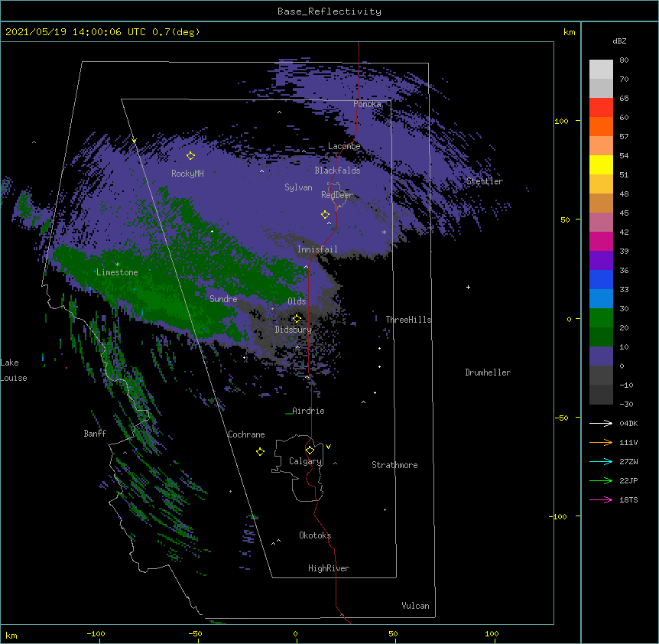Image resolution: width=659 pixels, height=644 pixels.
Task: Click the Didsbury label
Action: [x=294, y=330]
